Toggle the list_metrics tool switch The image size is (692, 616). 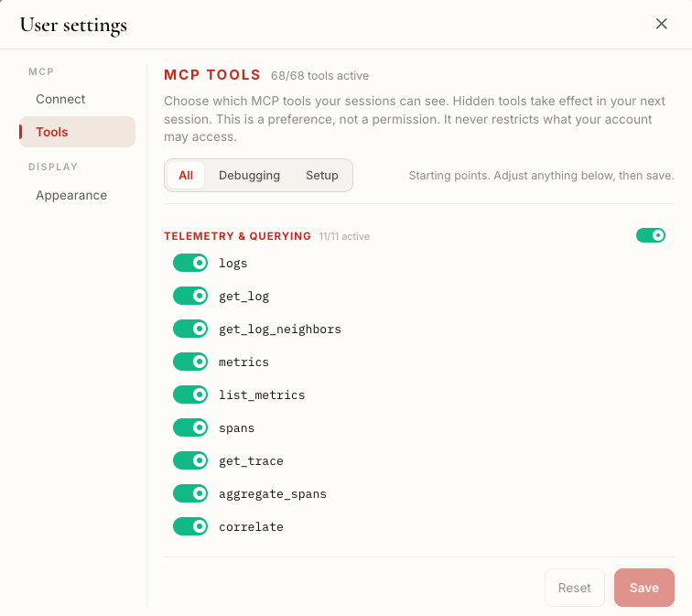(x=190, y=394)
